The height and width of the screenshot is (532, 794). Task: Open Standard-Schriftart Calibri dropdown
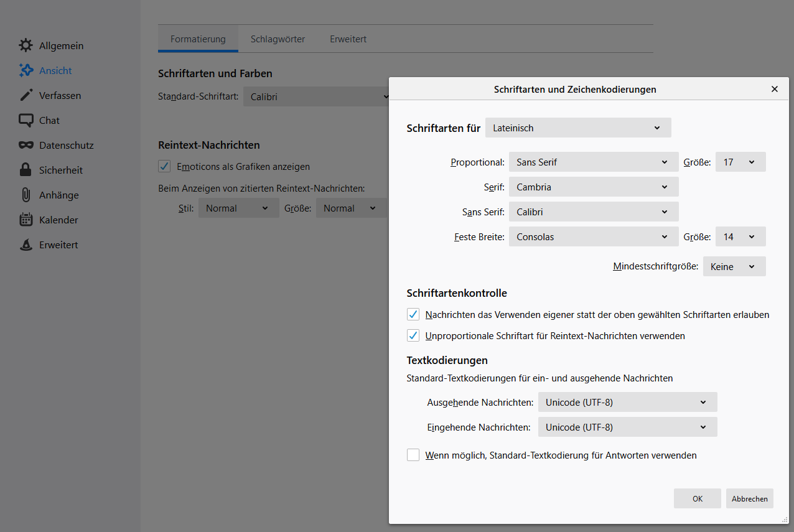click(x=316, y=96)
